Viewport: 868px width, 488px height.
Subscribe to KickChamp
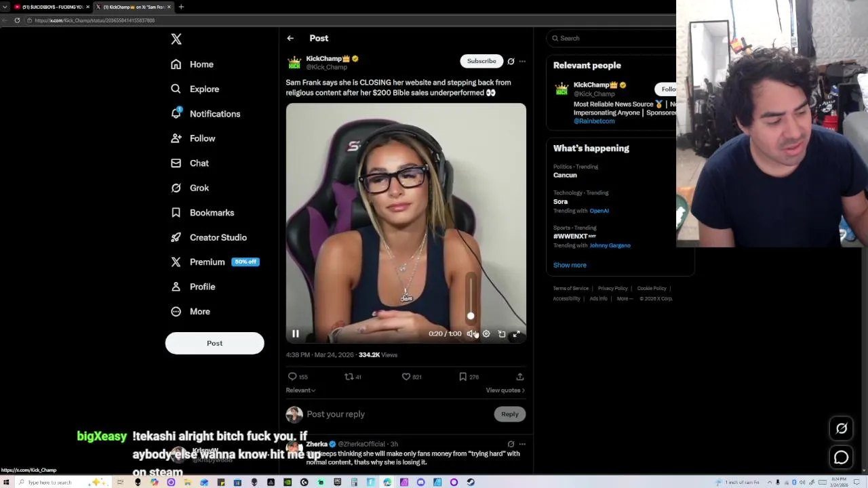click(x=481, y=61)
